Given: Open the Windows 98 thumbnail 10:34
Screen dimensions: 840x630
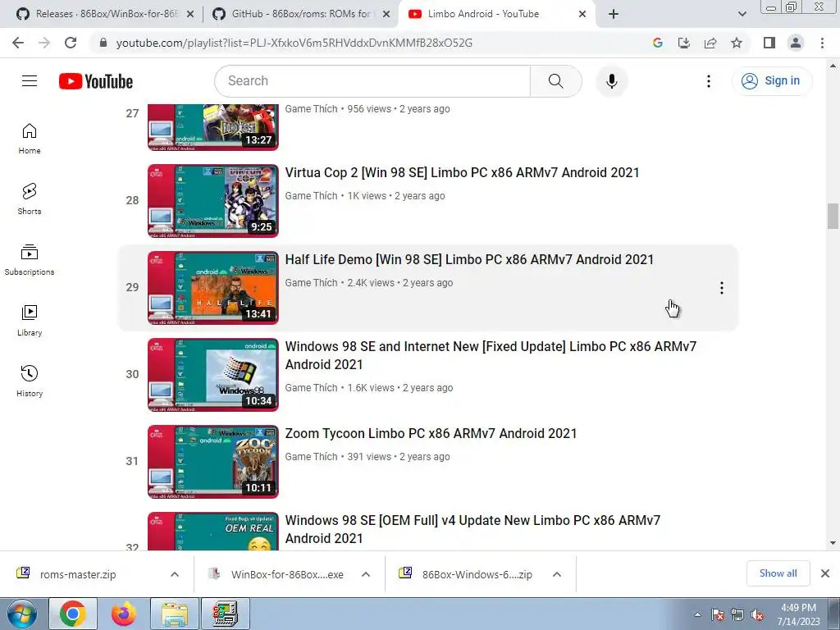Looking at the screenshot, I should point(213,374).
